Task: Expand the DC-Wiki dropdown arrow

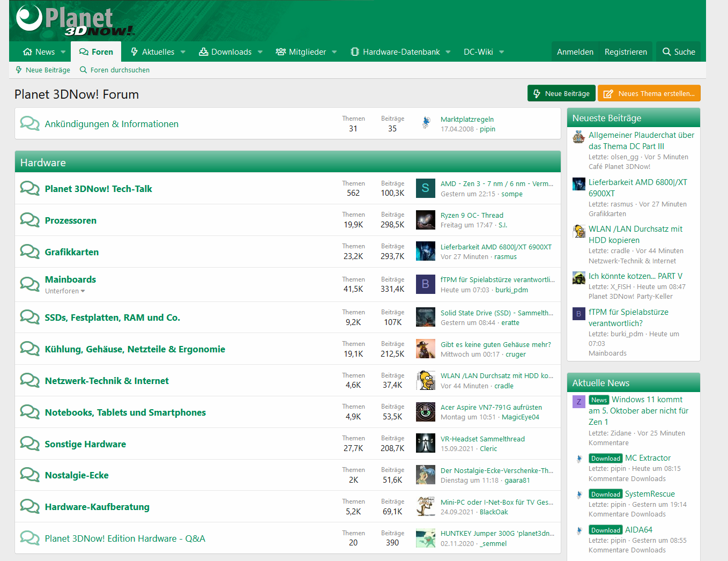Action: [502, 52]
